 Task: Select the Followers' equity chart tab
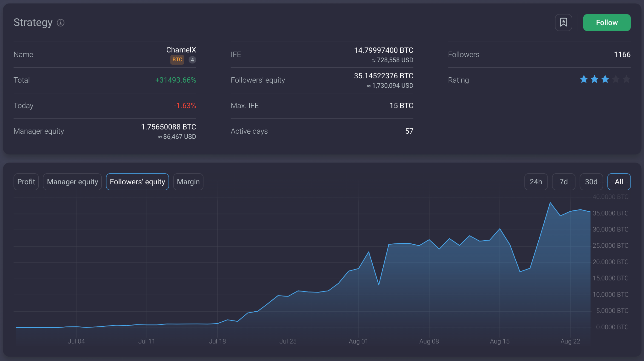point(137,182)
